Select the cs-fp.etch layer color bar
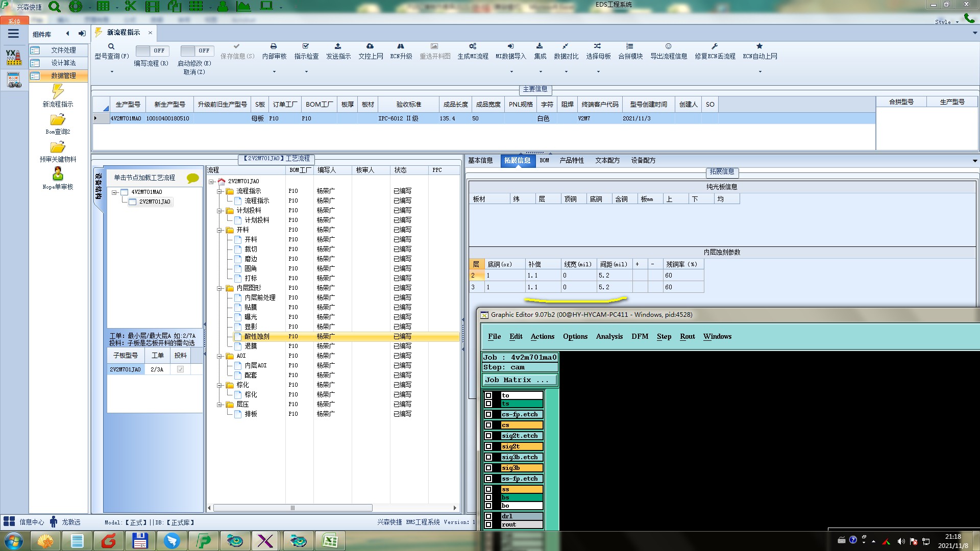This screenshot has width=980, height=551. pos(520,414)
